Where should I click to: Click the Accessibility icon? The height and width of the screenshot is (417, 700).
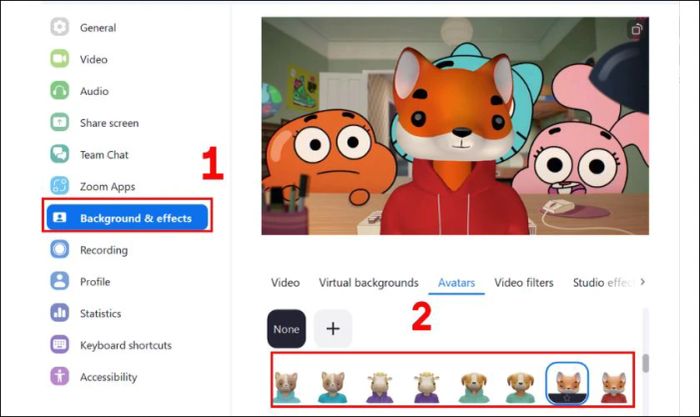click(x=59, y=376)
